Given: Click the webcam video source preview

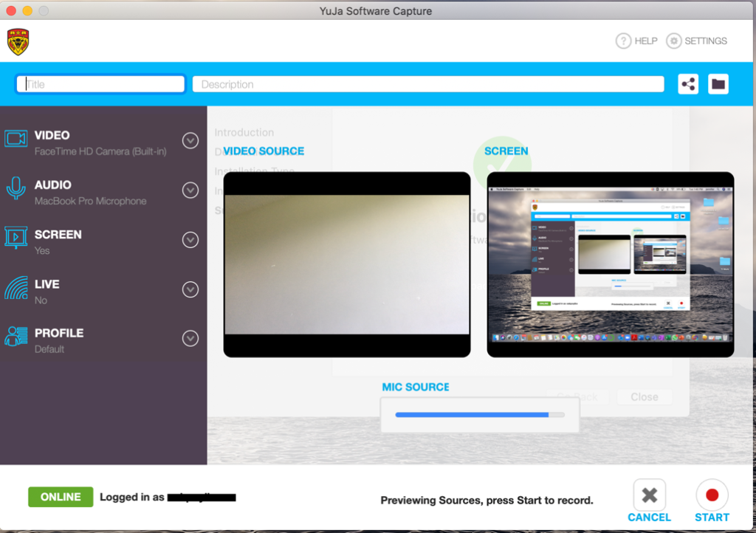Looking at the screenshot, I should 347,264.
